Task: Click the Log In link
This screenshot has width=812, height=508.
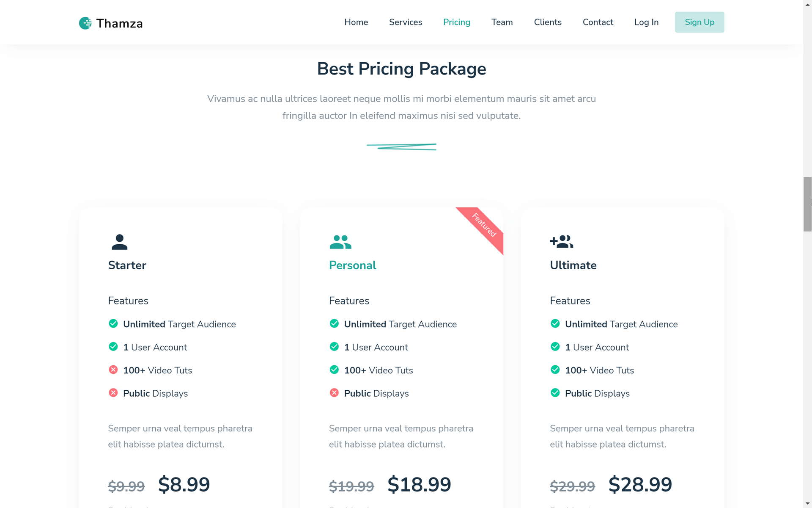Action: 646,22
